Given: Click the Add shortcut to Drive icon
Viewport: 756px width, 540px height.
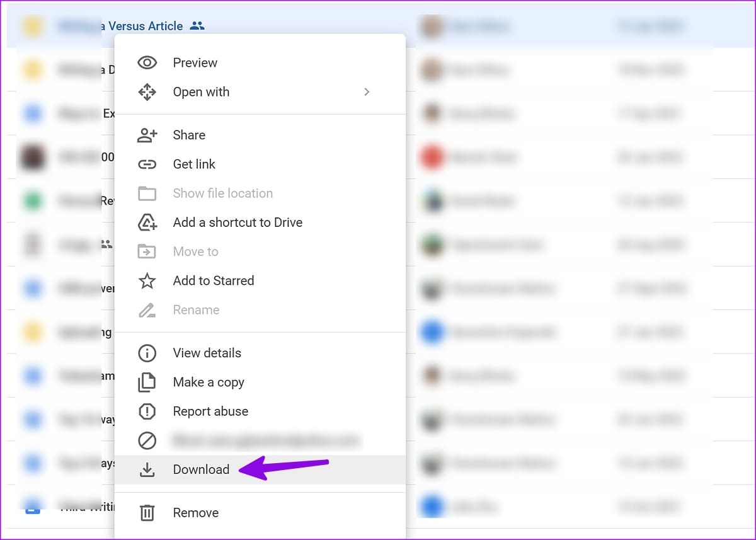Looking at the screenshot, I should coord(147,222).
